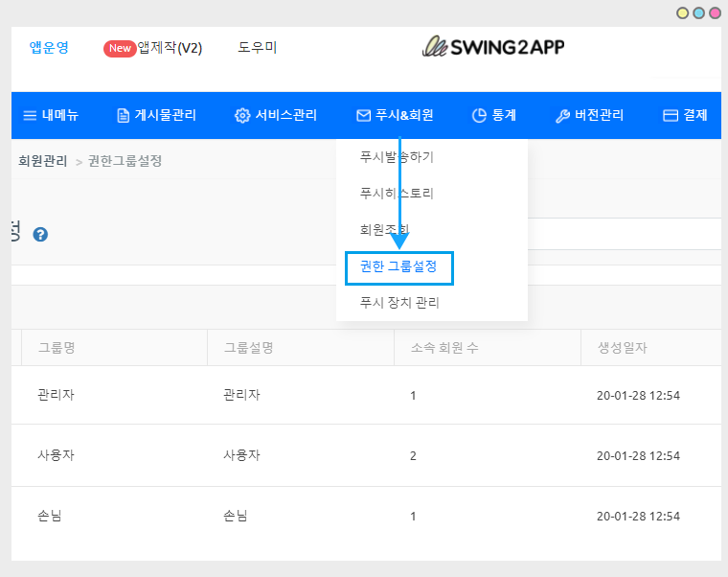Select 푸시 장치 관리 menu option
This screenshot has height=577, width=728.
pos(399,303)
